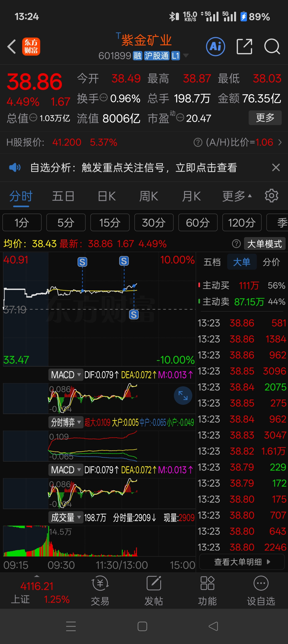Expand the 更多 chart period dropdown
This screenshot has width=288, height=644.
(x=237, y=196)
